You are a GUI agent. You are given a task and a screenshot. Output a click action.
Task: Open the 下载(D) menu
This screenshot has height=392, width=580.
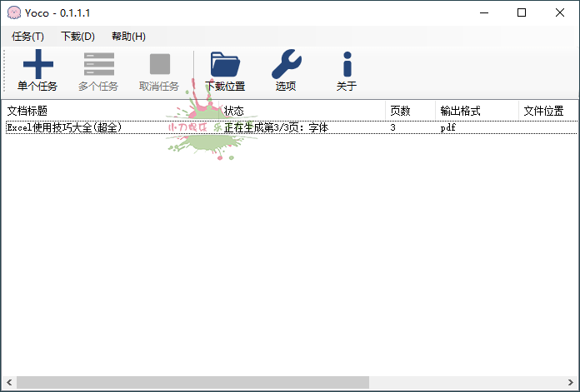pyautogui.click(x=77, y=37)
